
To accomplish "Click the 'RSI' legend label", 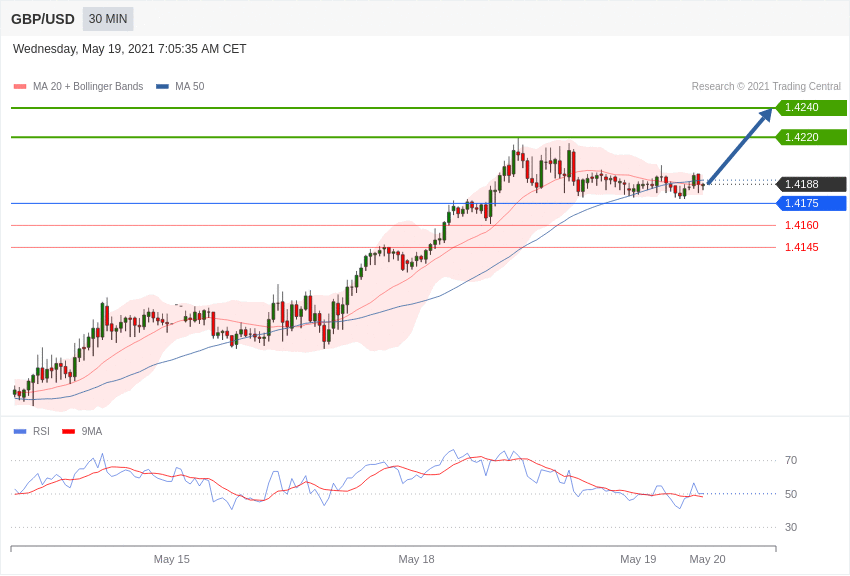I will pyautogui.click(x=41, y=431).
